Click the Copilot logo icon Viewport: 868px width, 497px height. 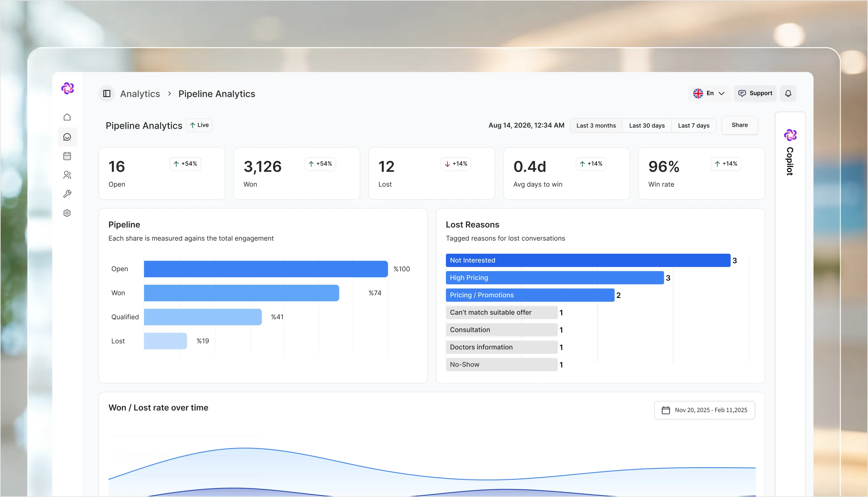coord(791,135)
